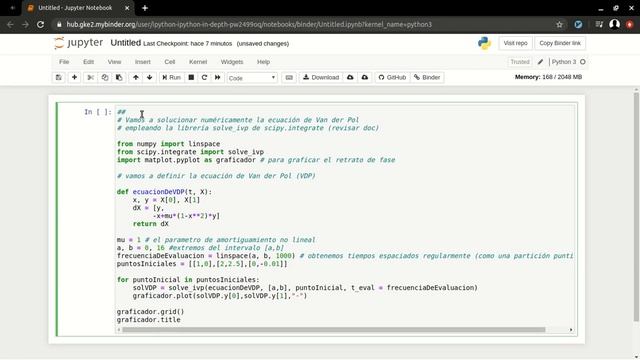Select the Untitled - Jupyter Notebook tab
The image size is (640, 360).
(76, 8)
